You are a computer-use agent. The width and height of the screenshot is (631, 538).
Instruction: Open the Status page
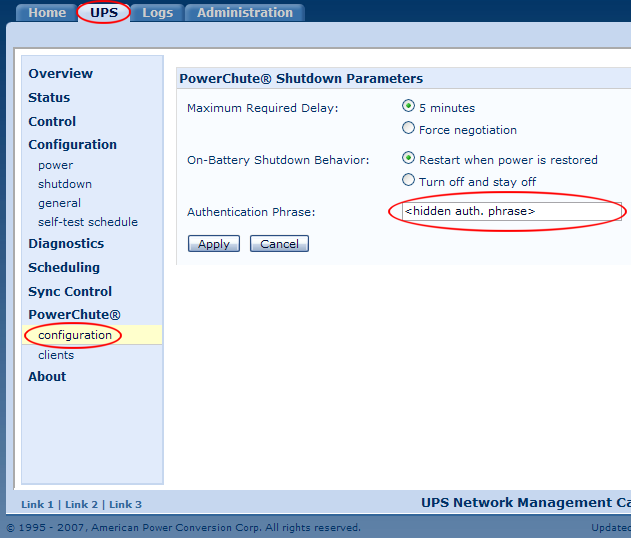point(49,97)
